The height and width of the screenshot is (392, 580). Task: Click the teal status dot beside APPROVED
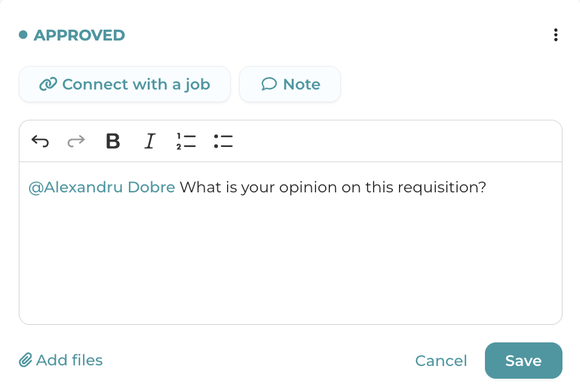pos(23,35)
